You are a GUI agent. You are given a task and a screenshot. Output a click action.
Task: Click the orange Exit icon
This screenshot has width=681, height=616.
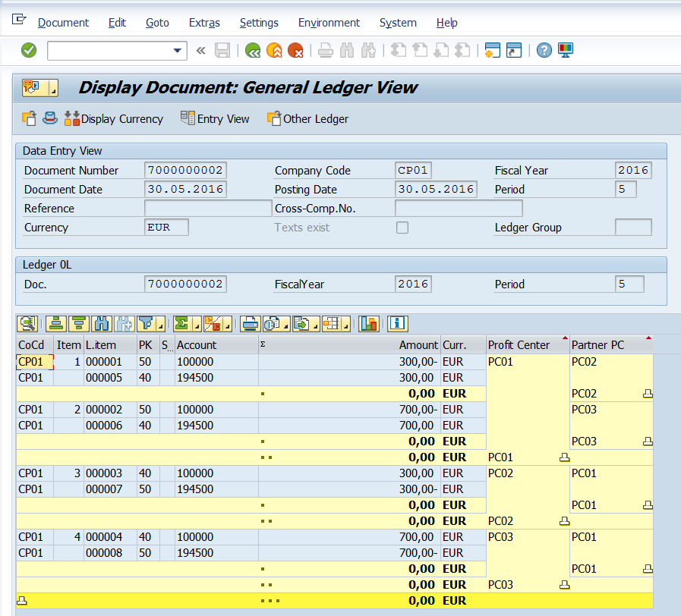pyautogui.click(x=274, y=50)
